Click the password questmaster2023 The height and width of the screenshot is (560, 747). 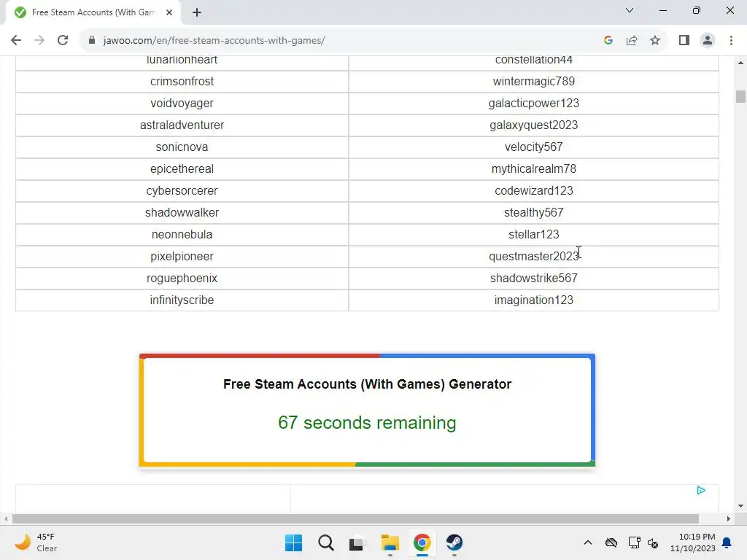click(533, 257)
